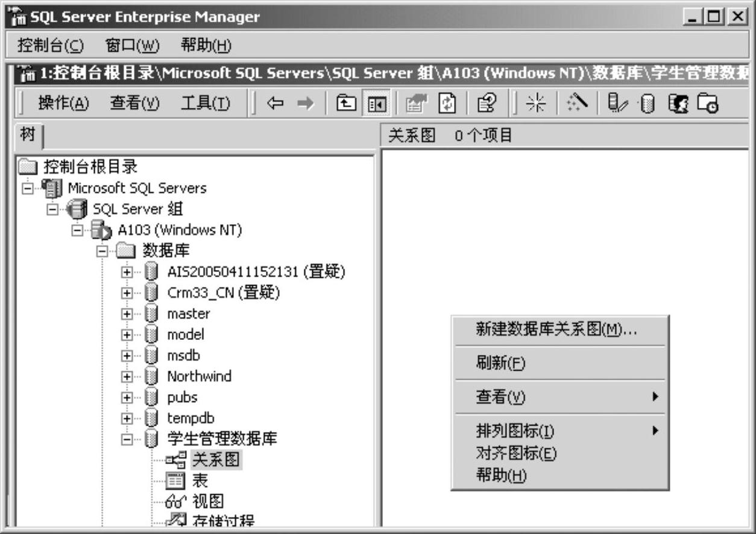Select the 树 tab
This screenshot has width=756, height=534.
click(28, 136)
